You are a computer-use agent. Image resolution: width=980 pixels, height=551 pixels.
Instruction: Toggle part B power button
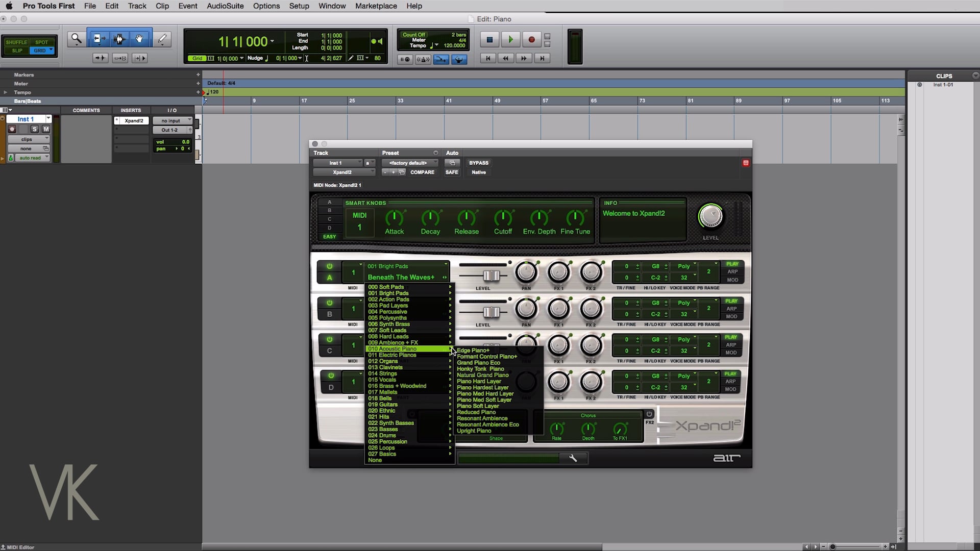coord(330,303)
